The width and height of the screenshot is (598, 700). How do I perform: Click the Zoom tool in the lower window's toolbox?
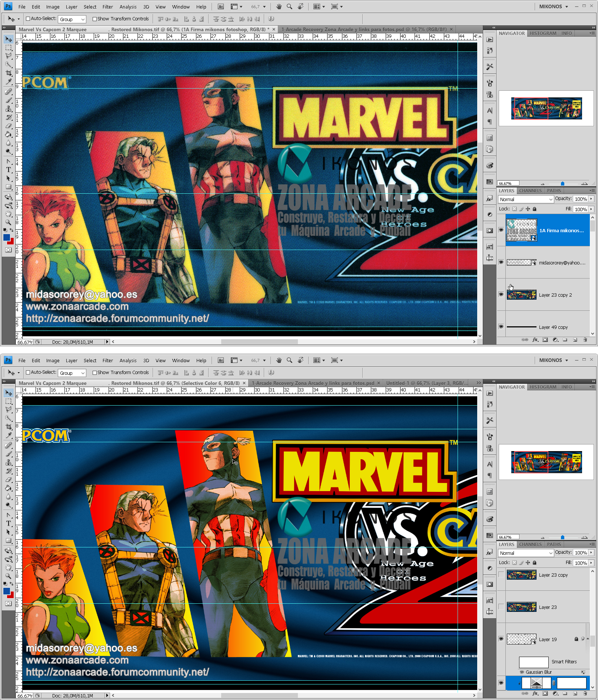(x=8, y=576)
